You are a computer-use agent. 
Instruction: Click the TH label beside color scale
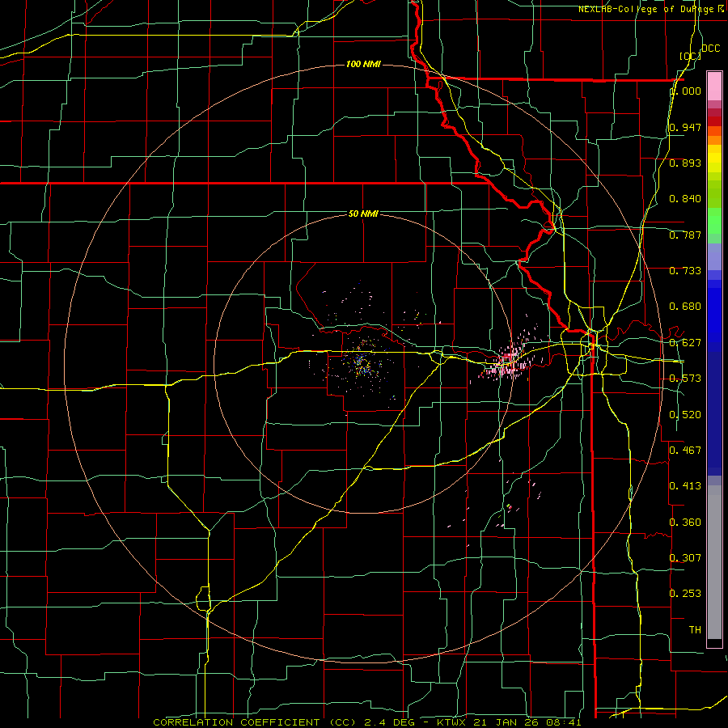(695, 630)
